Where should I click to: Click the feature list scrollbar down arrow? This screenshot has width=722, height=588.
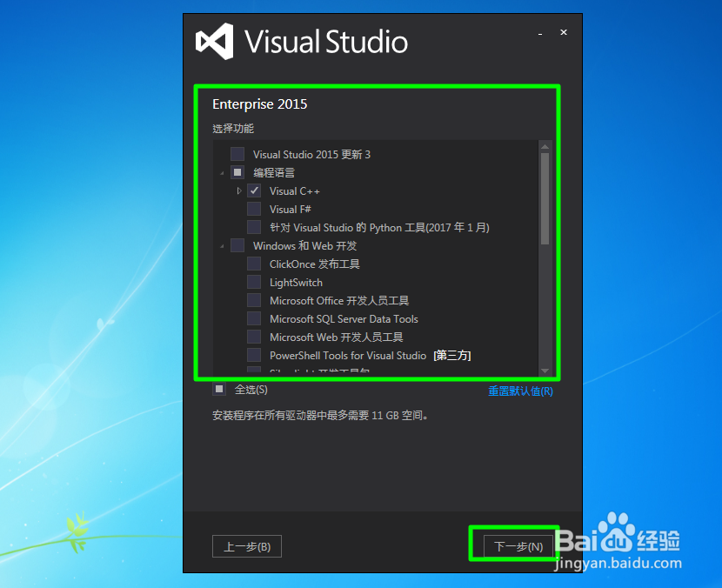pos(545,371)
